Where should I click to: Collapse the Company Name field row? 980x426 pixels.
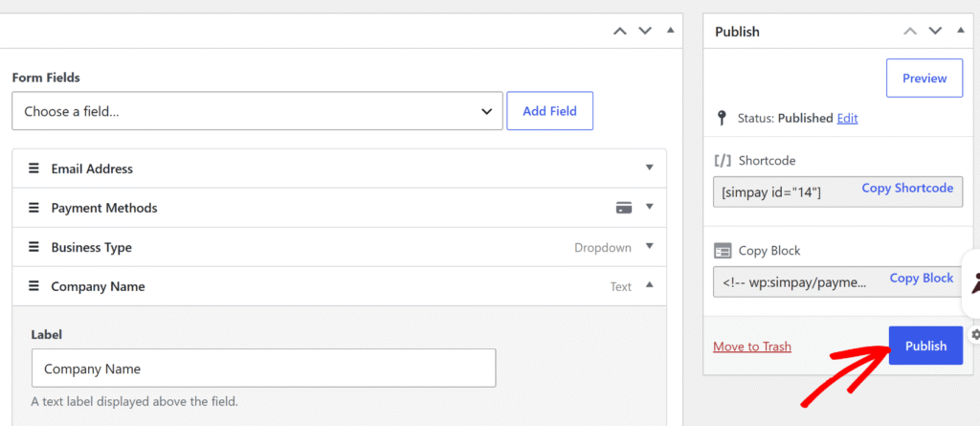pyautogui.click(x=650, y=284)
